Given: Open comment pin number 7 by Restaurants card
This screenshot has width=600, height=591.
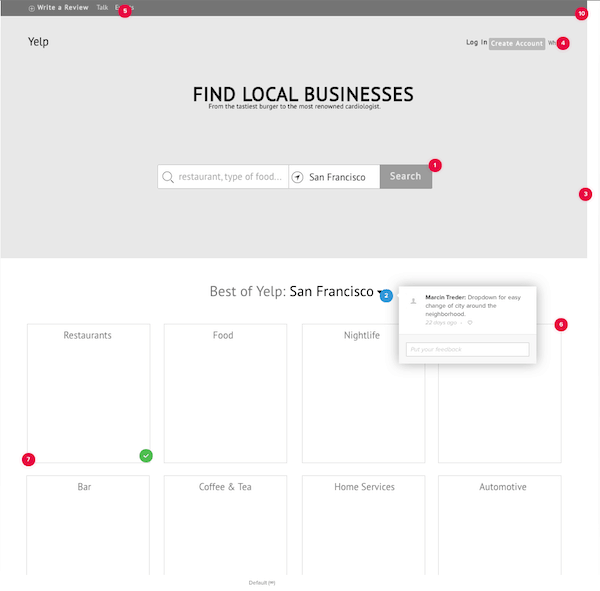Looking at the screenshot, I should 28,459.
